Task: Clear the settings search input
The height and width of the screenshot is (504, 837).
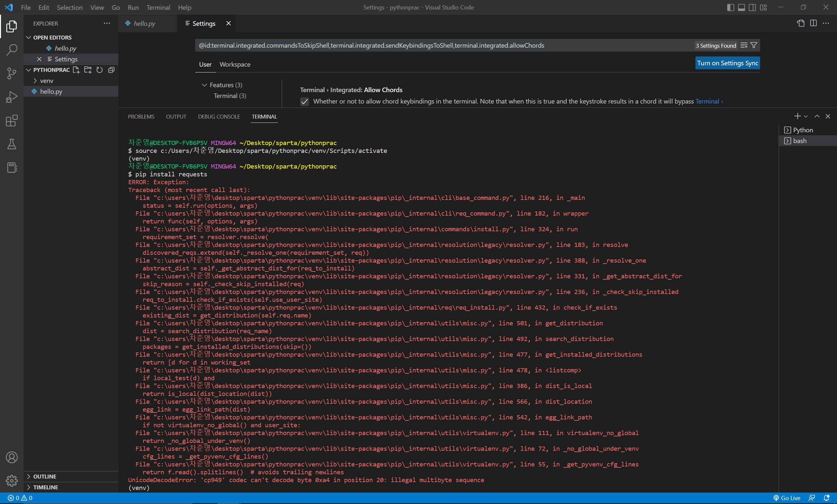Action: [744, 45]
